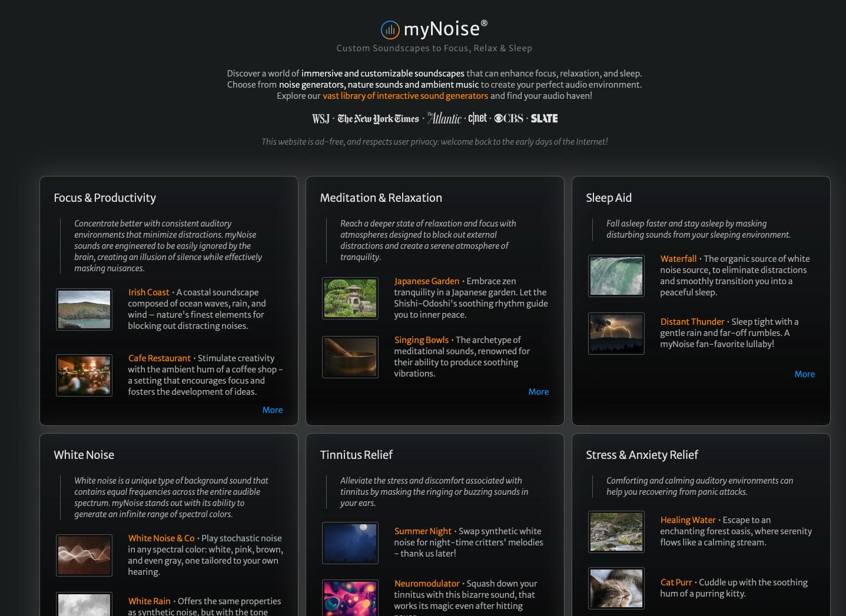This screenshot has width=846, height=616.
Task: Click the Stress & Anxiety Relief heading
Action: [x=642, y=455]
